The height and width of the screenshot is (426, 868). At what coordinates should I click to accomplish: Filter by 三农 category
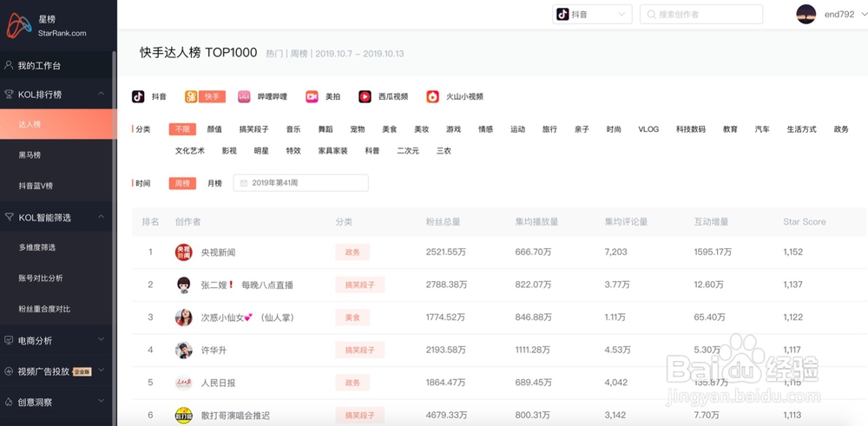444,150
